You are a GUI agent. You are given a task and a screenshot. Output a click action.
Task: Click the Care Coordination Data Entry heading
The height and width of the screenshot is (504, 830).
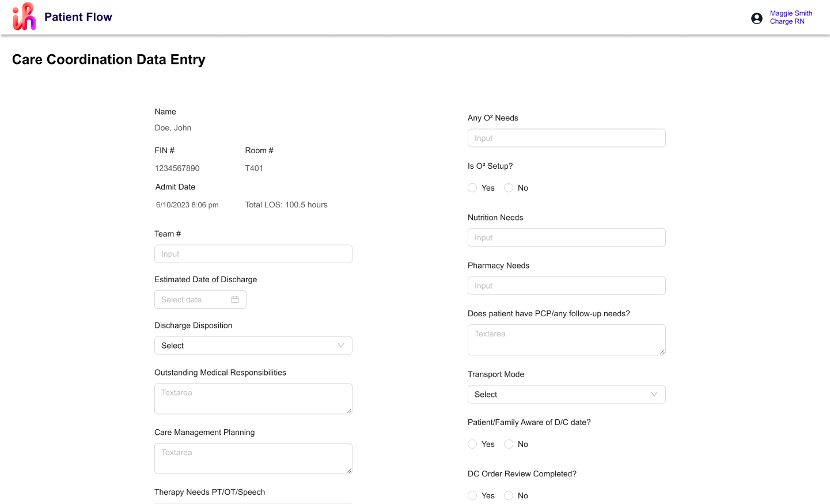[109, 59]
